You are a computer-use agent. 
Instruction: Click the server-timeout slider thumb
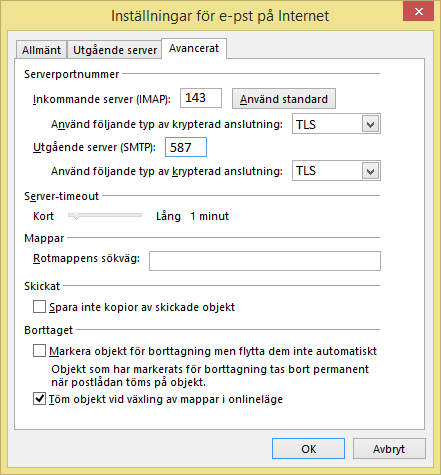pyautogui.click(x=76, y=216)
